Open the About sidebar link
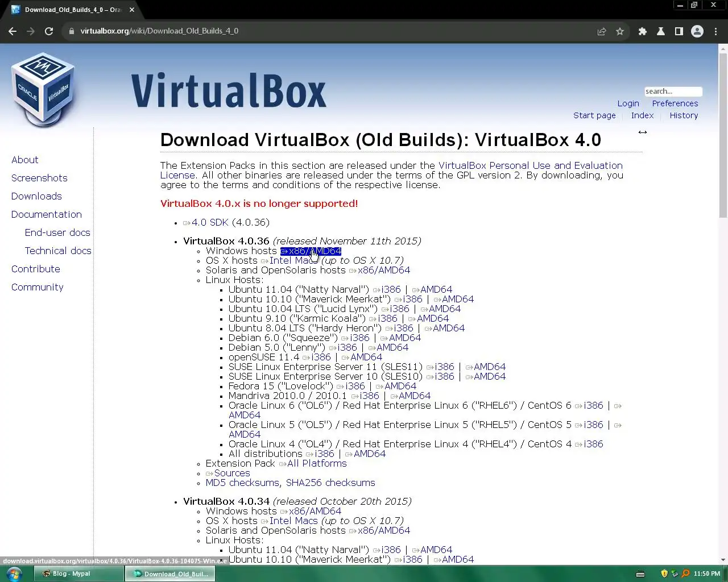 click(25, 160)
